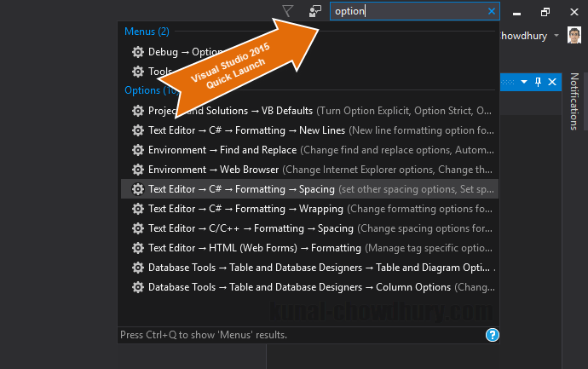Restore down the Visual Studio window

coord(545,12)
